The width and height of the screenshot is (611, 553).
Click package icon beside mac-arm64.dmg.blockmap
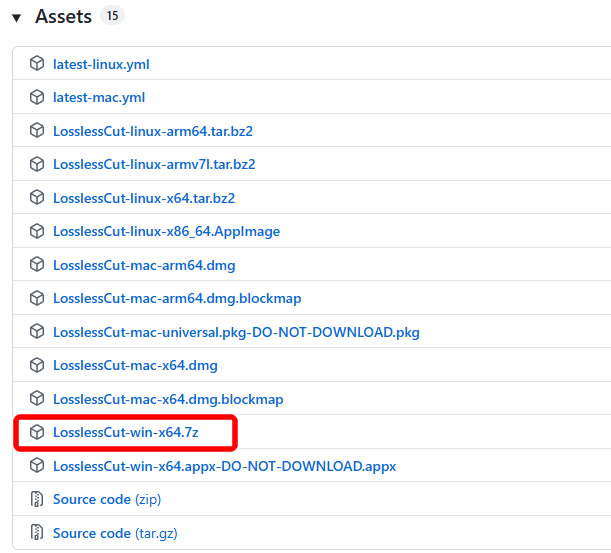click(37, 298)
